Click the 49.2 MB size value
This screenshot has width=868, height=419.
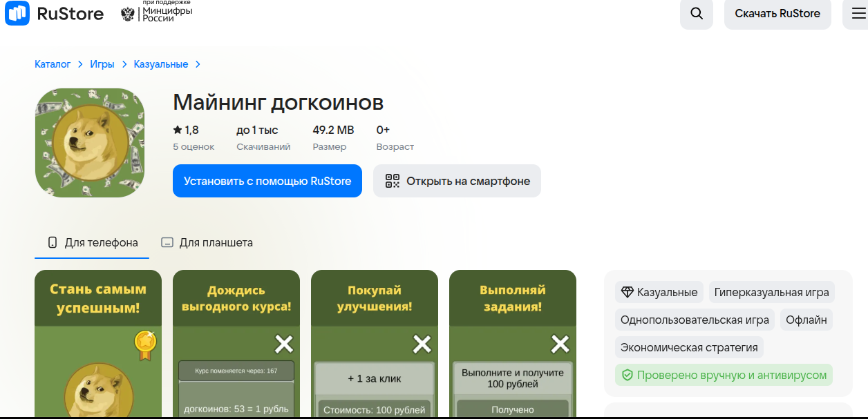pos(333,130)
